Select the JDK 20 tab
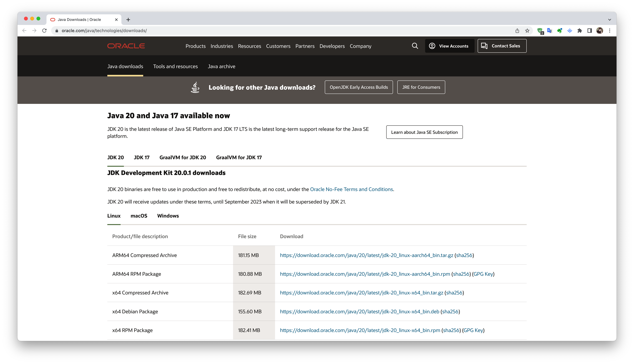Screen dimensions: 634x364 (x=115, y=157)
